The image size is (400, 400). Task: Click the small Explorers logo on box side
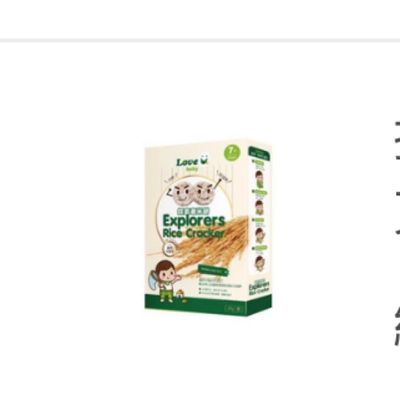[x=260, y=290]
